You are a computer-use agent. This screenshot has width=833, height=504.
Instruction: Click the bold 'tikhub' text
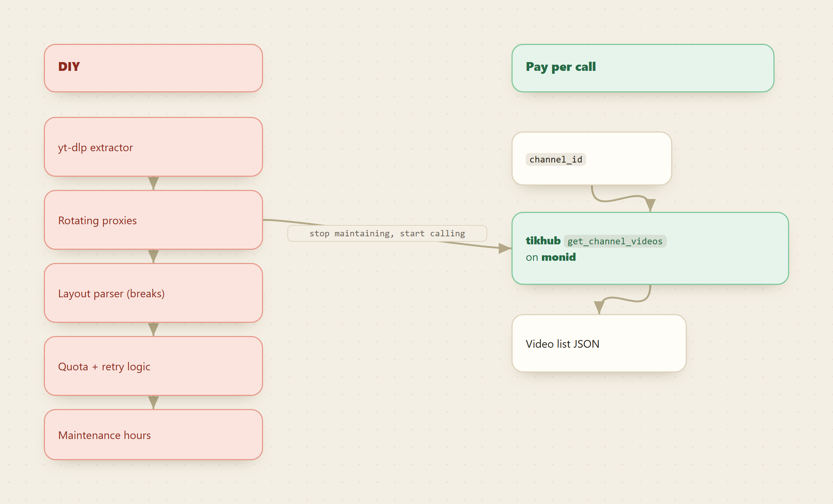click(543, 241)
